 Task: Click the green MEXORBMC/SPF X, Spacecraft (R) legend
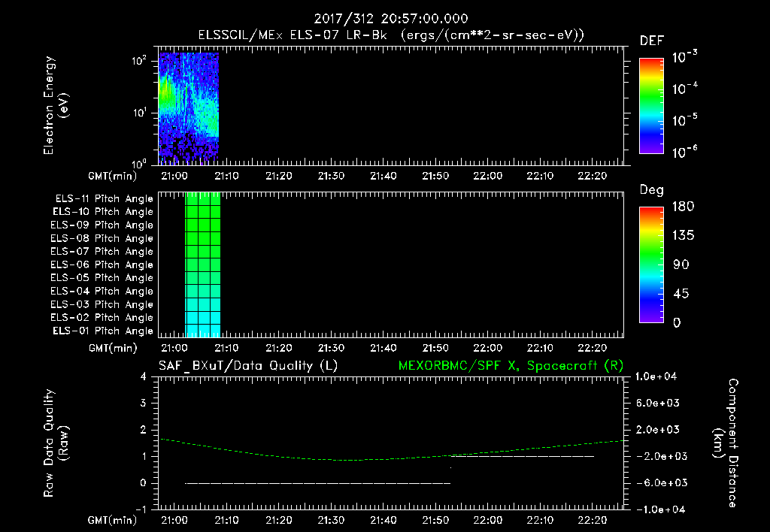point(511,366)
